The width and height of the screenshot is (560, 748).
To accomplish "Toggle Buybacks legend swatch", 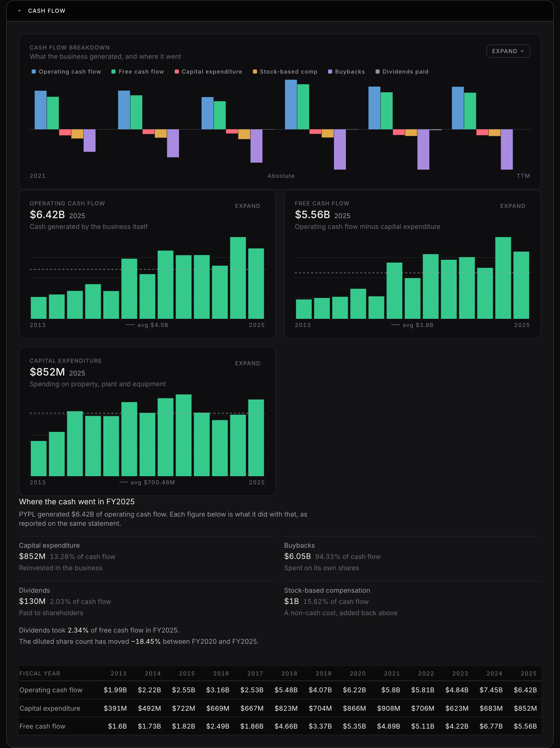I will coord(330,72).
